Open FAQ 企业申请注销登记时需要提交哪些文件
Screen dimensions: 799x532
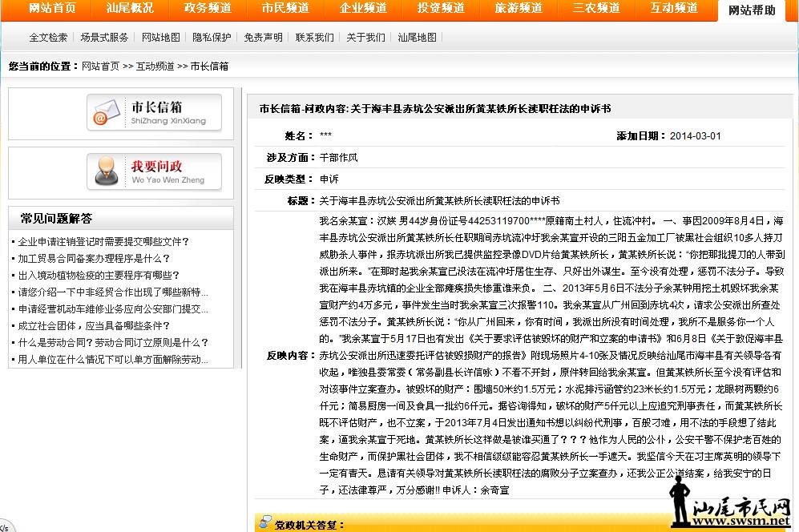pos(103,242)
